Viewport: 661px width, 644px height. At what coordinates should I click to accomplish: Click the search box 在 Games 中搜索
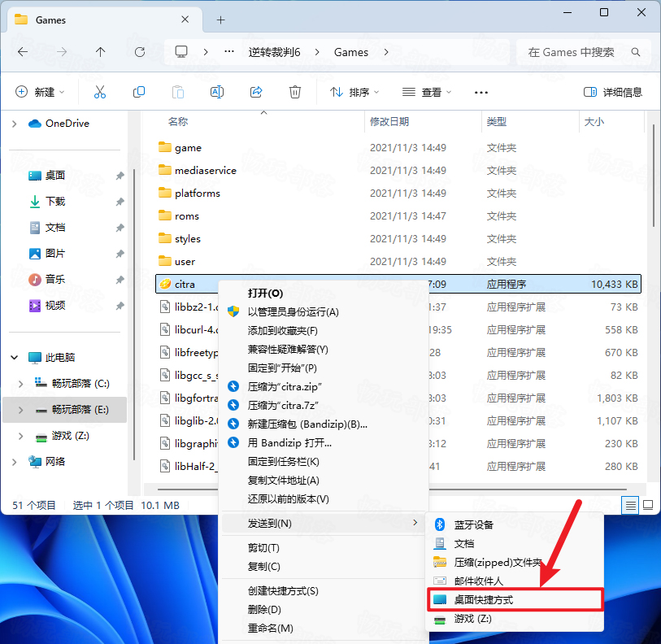click(x=582, y=52)
